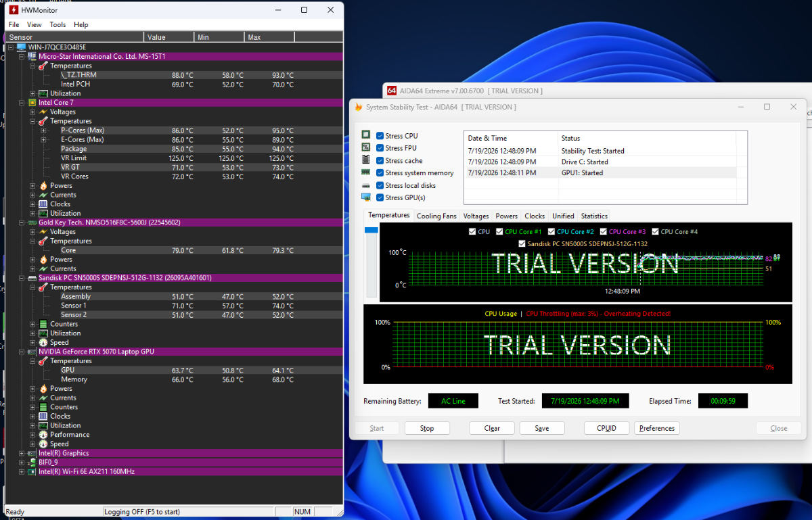Select the GPU1: Started log row

[600, 172]
